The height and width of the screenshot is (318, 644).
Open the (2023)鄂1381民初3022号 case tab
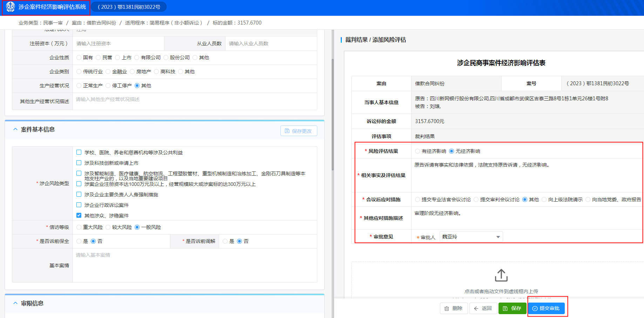[129, 7]
